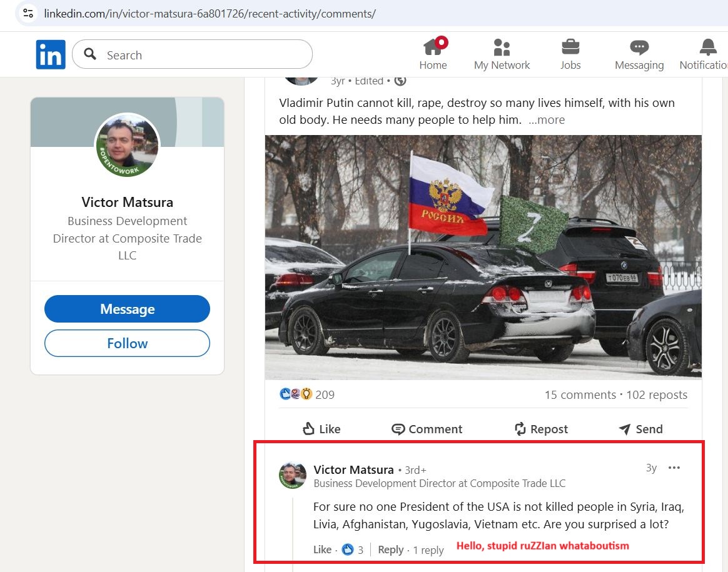Viewport: 728px width, 572px height.
Task: Click the LinkedIn logo
Action: pos(51,54)
